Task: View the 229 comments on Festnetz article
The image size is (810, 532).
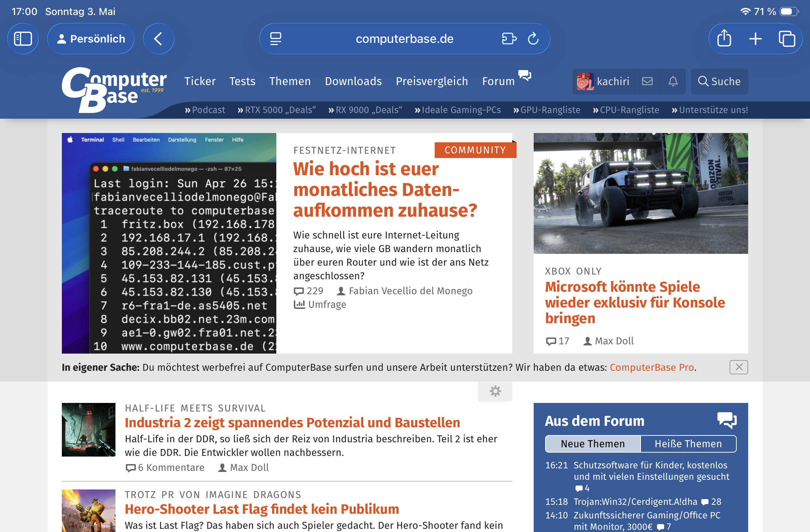Action: click(x=308, y=291)
